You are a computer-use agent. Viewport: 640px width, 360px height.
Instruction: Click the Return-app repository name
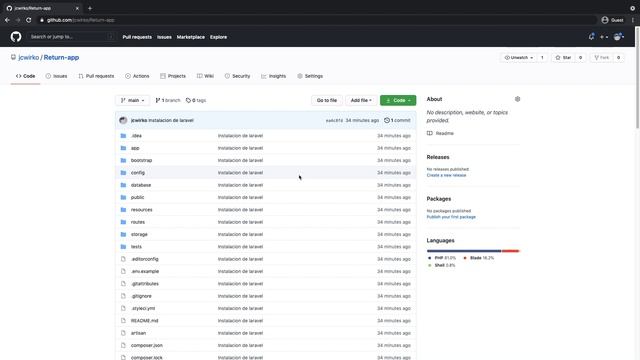61,58
